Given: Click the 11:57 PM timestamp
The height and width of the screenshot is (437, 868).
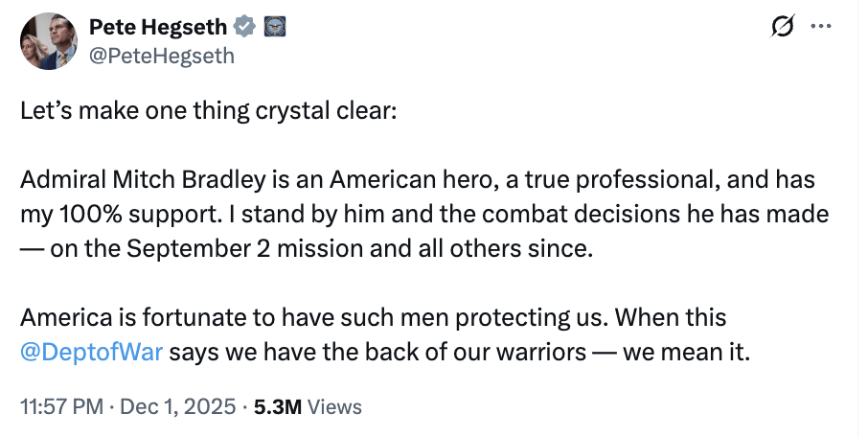Looking at the screenshot, I should click(x=60, y=406).
